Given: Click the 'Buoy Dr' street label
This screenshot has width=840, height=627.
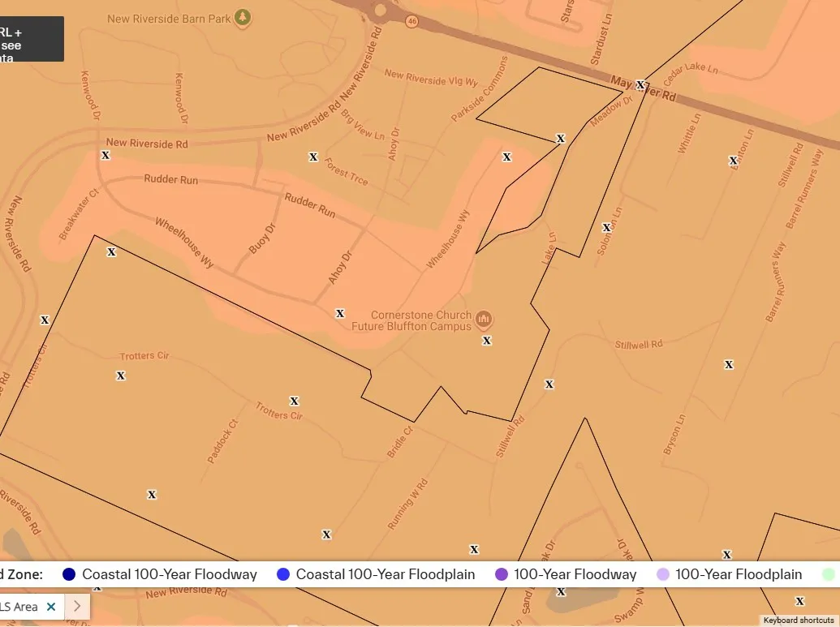Looking at the screenshot, I should click(262, 238).
